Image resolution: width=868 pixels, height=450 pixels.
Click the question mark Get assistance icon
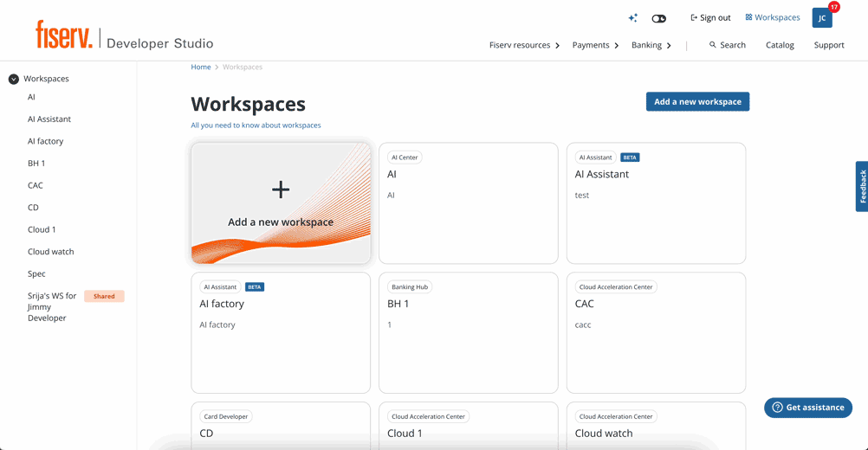[777, 408]
